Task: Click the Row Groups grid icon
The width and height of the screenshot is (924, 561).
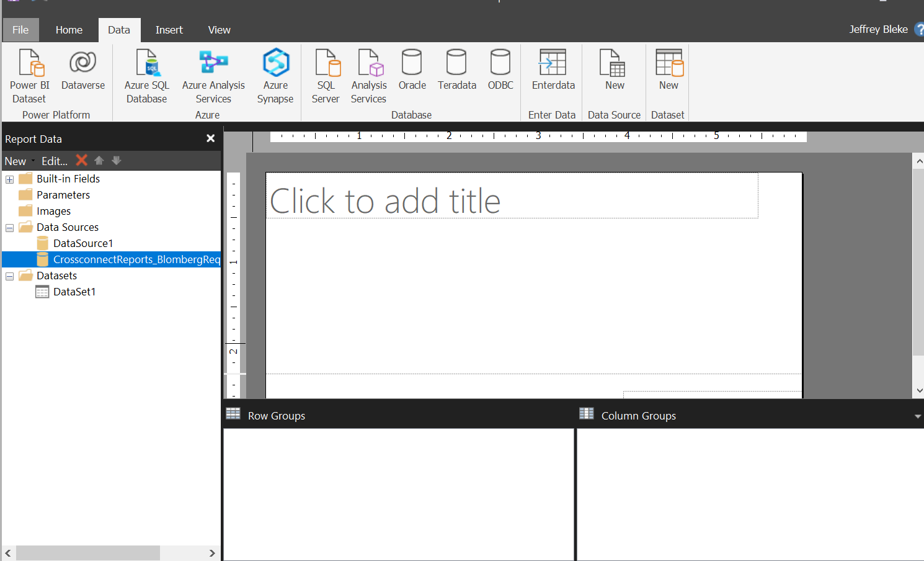Action: 233,414
